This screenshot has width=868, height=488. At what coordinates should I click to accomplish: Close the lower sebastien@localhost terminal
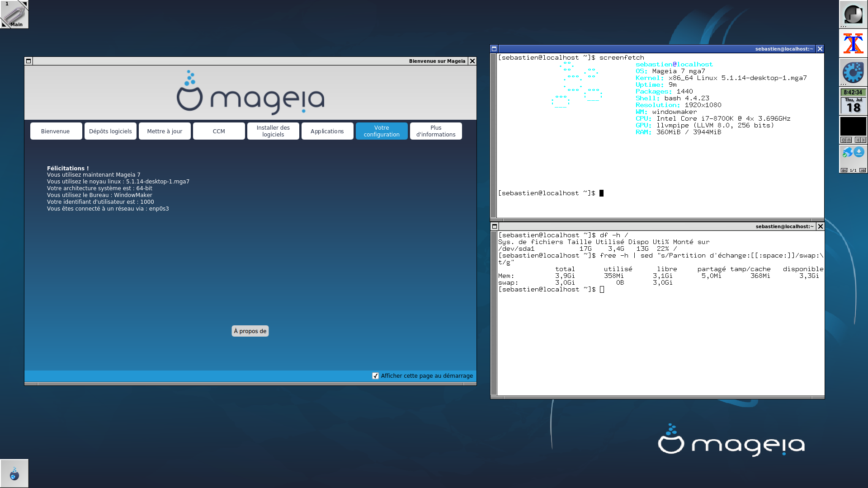click(x=821, y=226)
